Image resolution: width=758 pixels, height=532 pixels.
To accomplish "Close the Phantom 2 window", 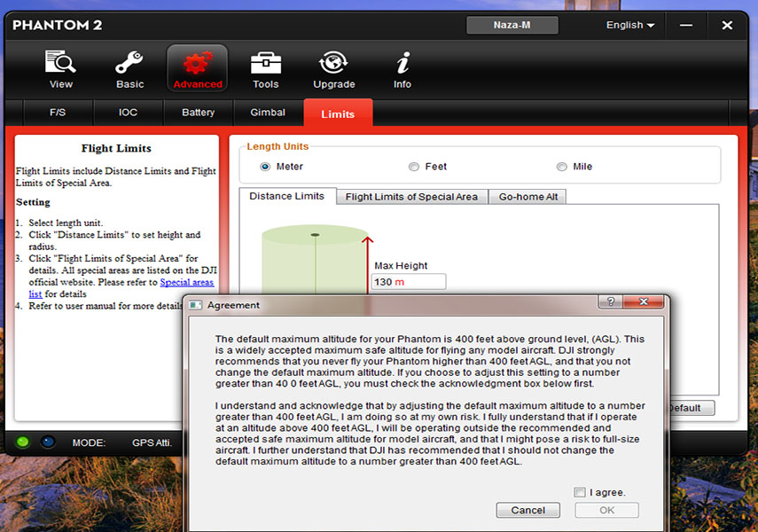I will click(x=727, y=25).
